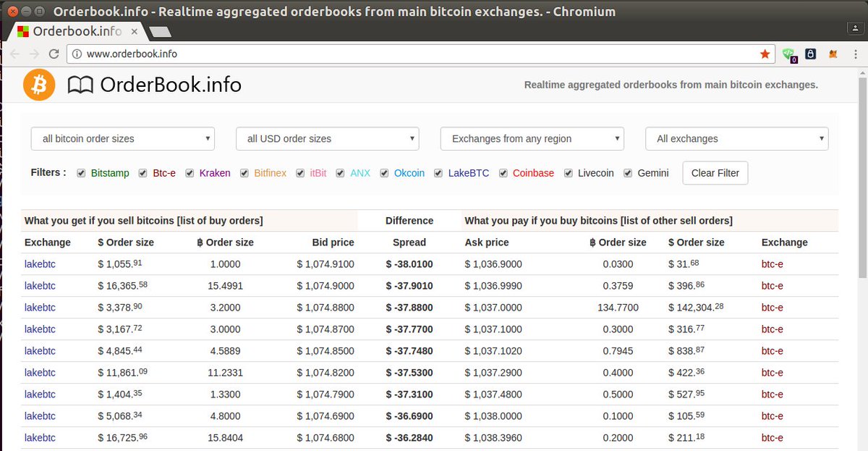
Task: Toggle the Livecoin filter checkbox
Action: tap(568, 173)
